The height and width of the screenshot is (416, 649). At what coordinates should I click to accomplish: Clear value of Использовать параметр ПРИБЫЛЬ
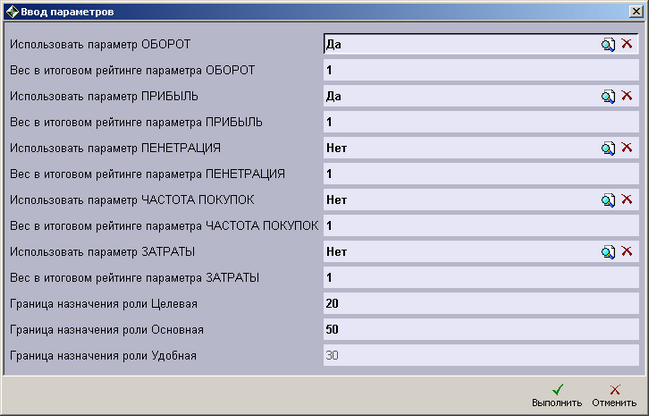point(627,96)
